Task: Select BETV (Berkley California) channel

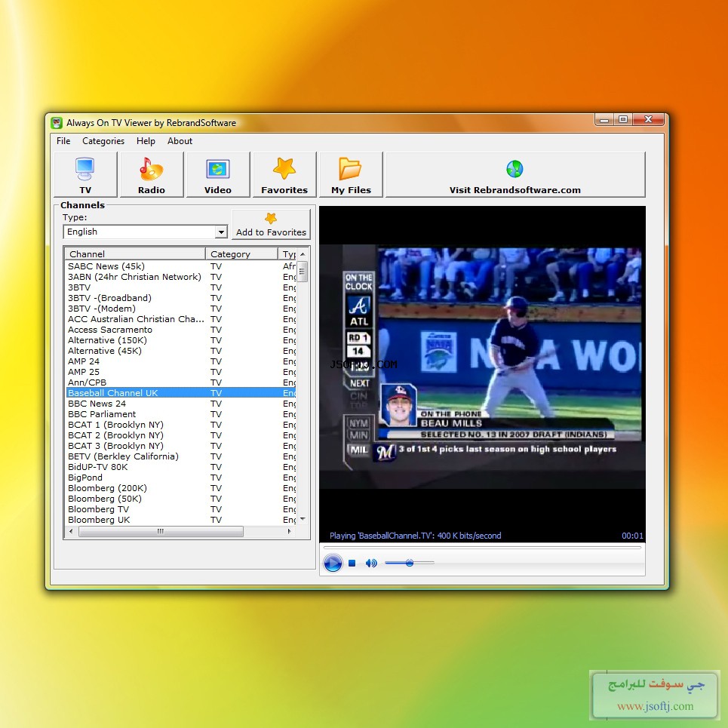Action: [x=180, y=457]
